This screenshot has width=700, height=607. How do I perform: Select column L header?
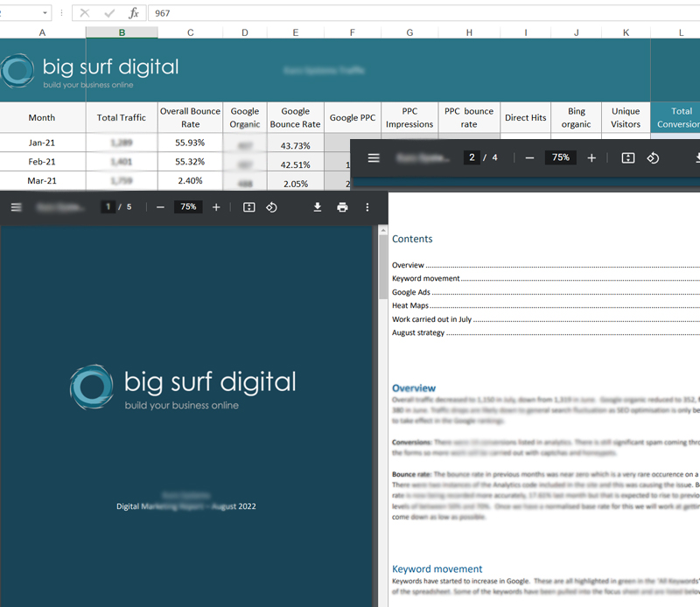675,32
